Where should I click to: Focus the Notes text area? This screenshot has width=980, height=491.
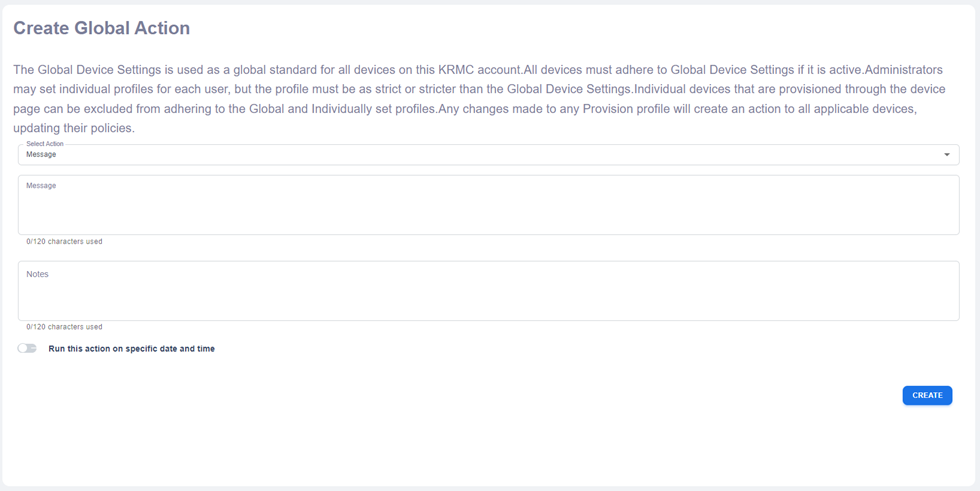click(488, 296)
